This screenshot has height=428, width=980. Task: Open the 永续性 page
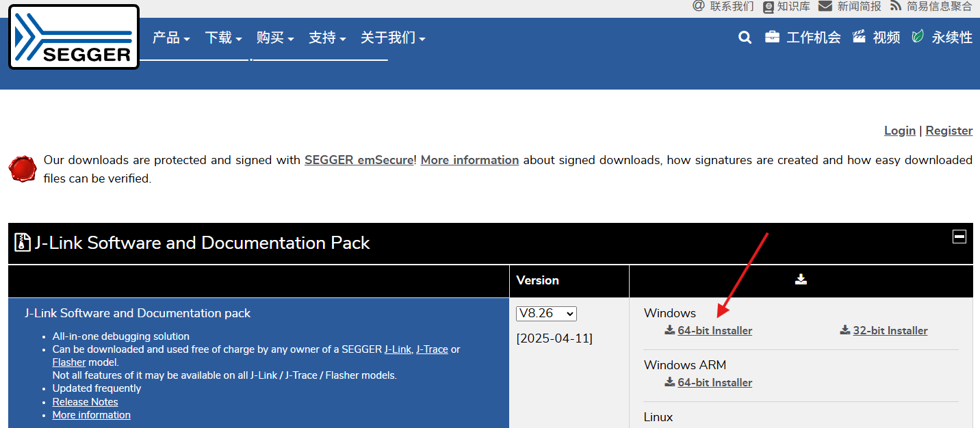point(952,38)
